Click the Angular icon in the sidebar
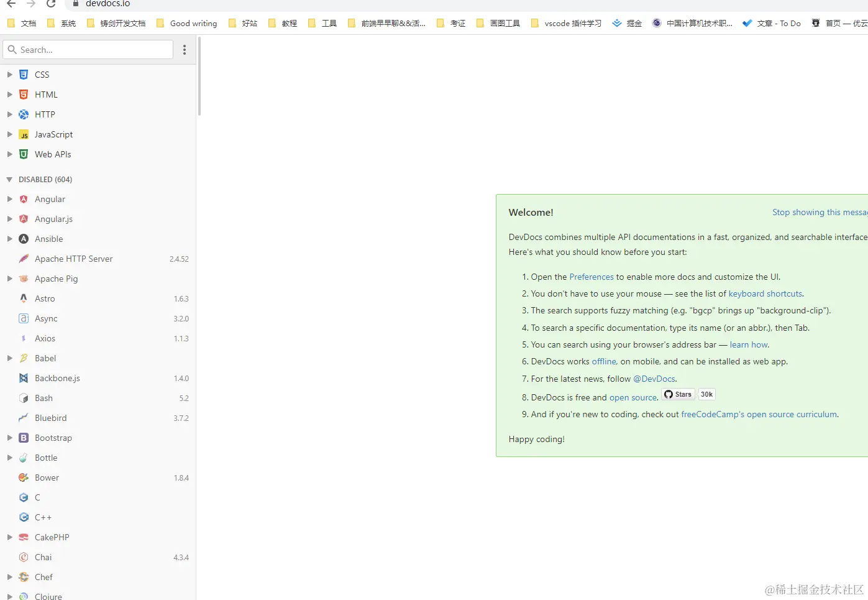 24,199
